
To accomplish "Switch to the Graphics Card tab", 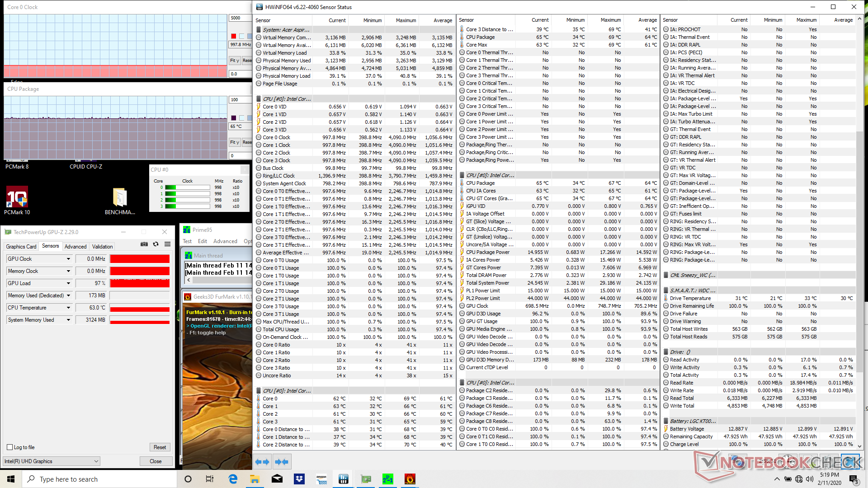I will pos(21,247).
